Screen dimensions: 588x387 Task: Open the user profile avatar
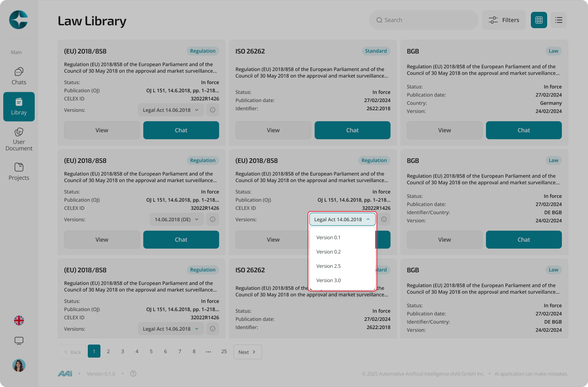[19, 365]
